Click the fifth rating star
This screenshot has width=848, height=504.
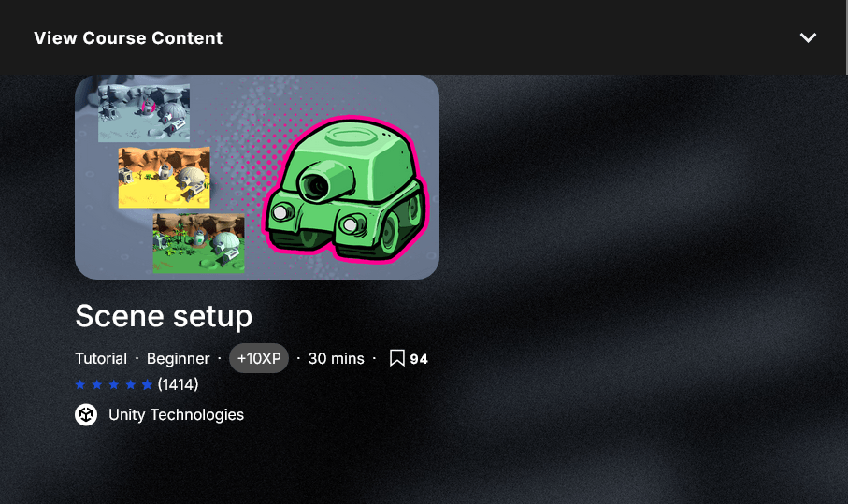[147, 384]
